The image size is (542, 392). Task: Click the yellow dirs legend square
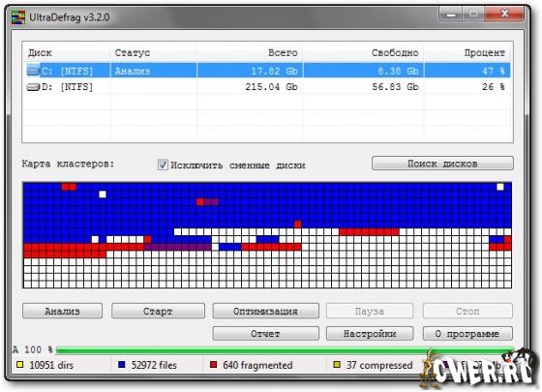(19, 364)
